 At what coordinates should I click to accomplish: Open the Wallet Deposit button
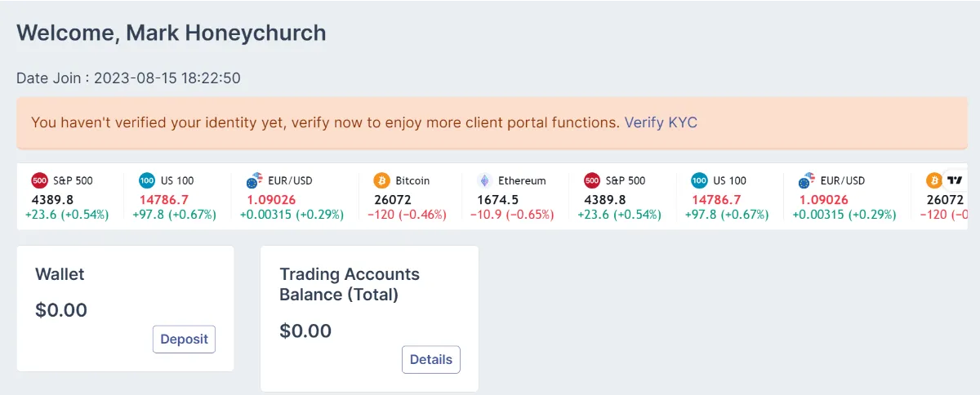(x=184, y=339)
